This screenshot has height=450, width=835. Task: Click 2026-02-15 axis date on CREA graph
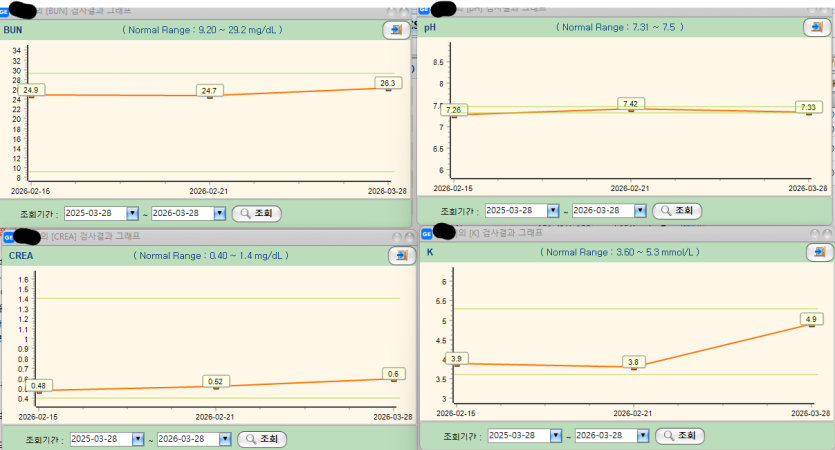tap(38, 417)
